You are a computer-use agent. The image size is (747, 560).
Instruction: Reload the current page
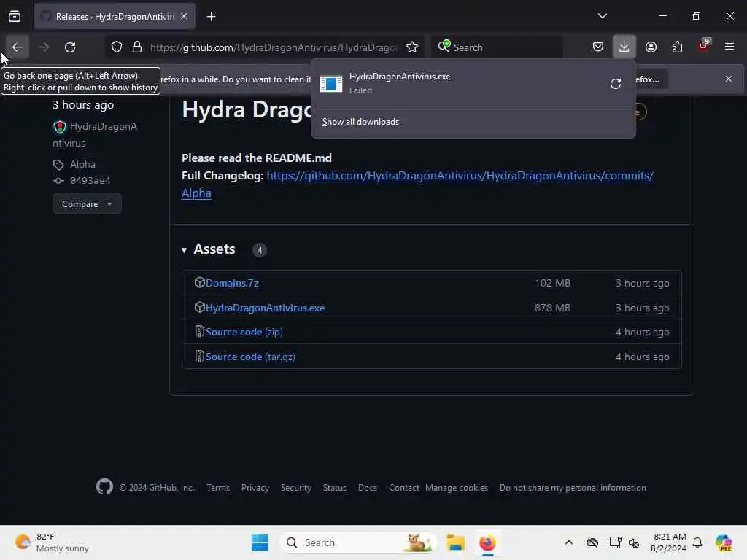click(70, 47)
